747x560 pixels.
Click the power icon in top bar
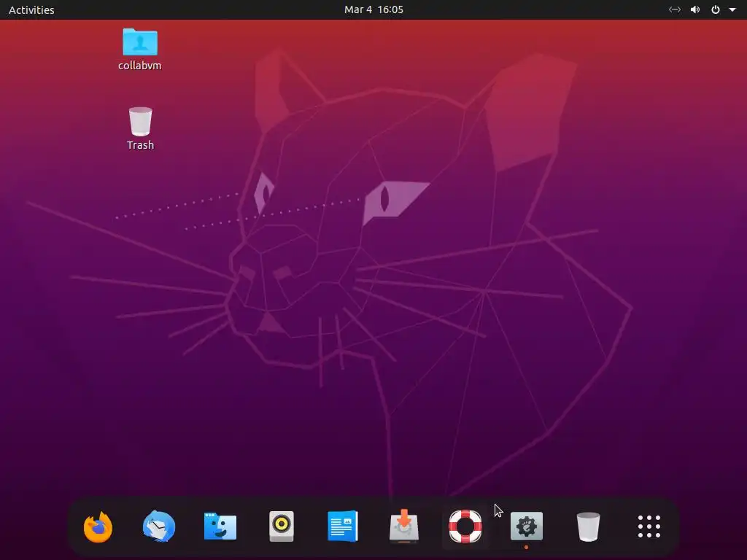click(x=716, y=9)
